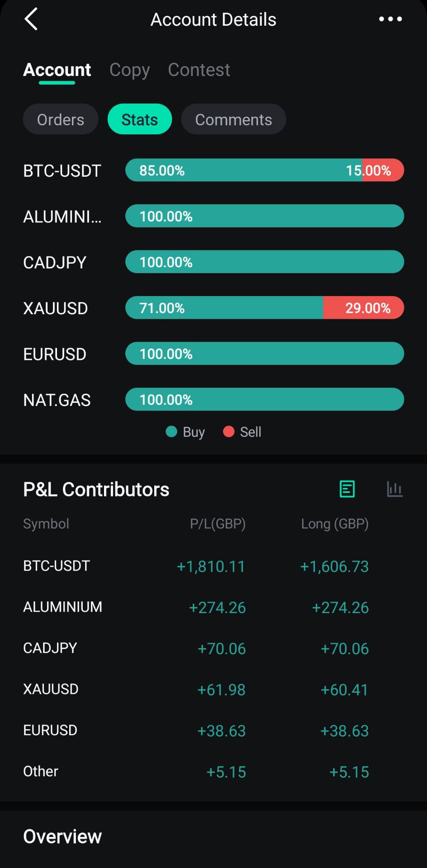Screen dimensions: 427x868
Task: Switch P&L Contributors to list view
Action: [347, 489]
